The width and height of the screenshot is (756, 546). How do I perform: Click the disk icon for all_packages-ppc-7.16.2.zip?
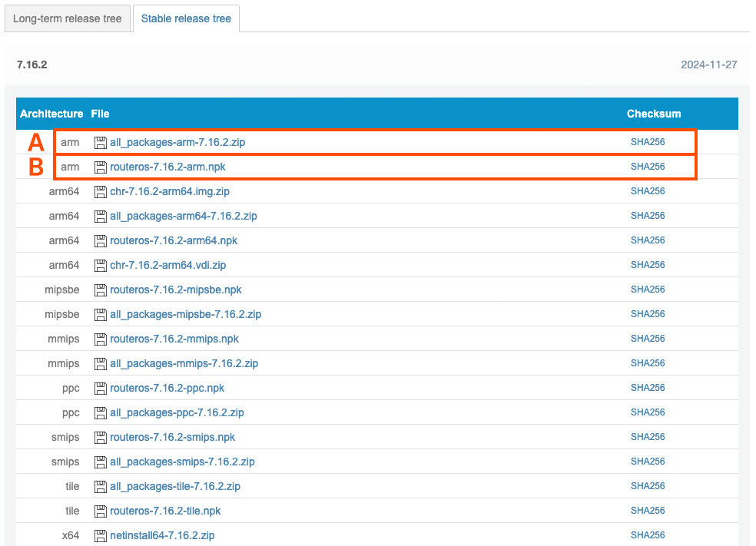coord(101,413)
